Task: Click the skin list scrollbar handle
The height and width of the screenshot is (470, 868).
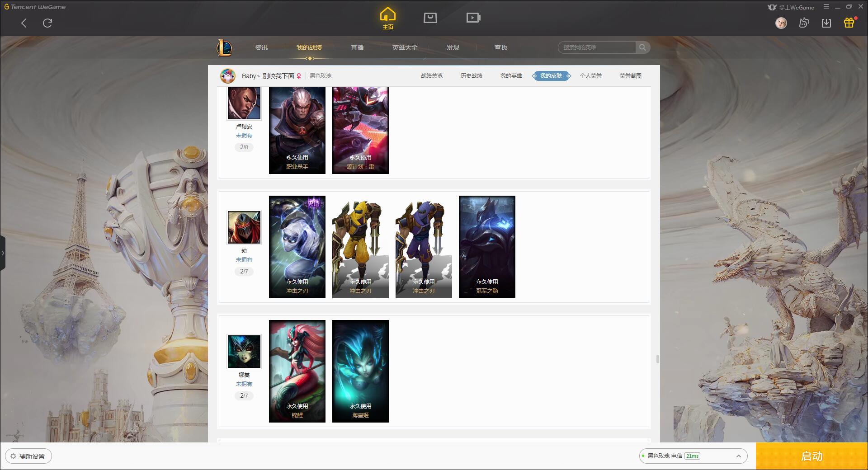Action: click(x=657, y=359)
